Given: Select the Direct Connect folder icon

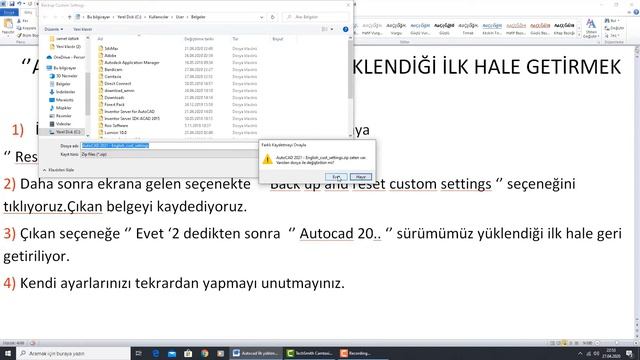Looking at the screenshot, I should coord(101,83).
